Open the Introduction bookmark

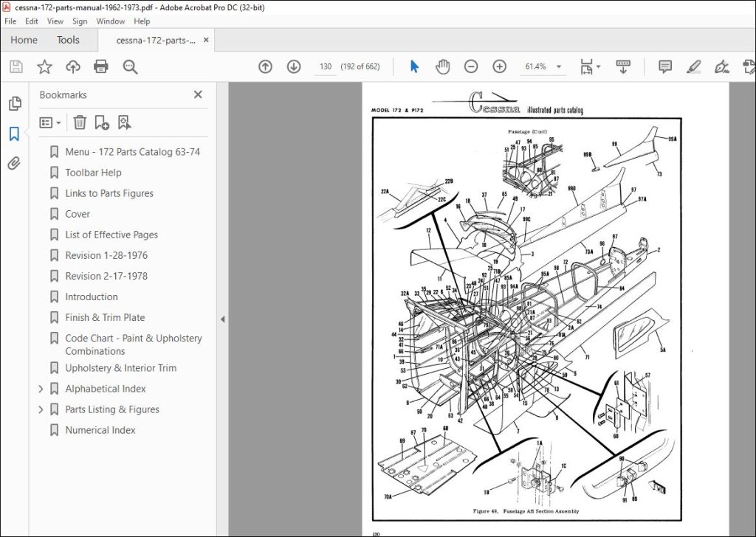pyautogui.click(x=91, y=297)
